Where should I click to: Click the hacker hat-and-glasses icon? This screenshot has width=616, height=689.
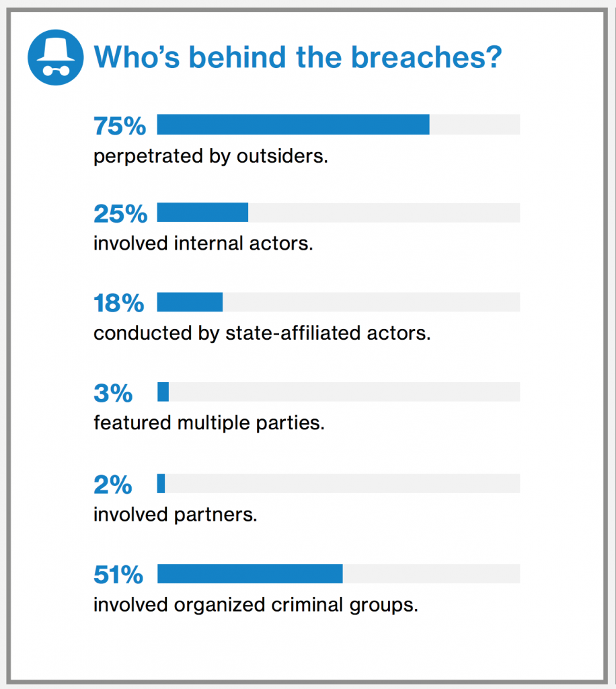pyautogui.click(x=55, y=58)
